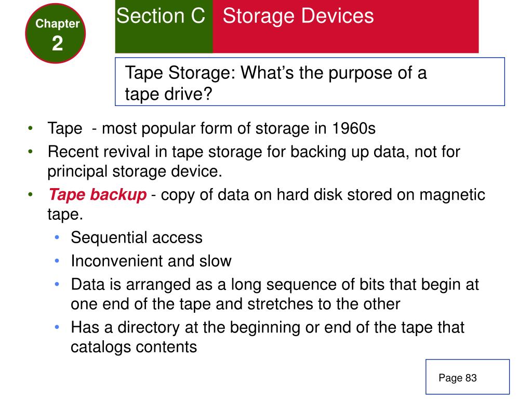The height and width of the screenshot is (399, 532).
Task: Click the red Storage Devices title banner
Action: pyautogui.click(x=345, y=26)
